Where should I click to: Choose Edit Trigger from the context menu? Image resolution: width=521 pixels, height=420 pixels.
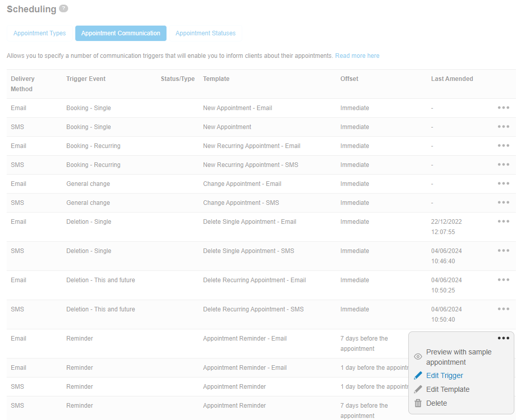point(445,375)
